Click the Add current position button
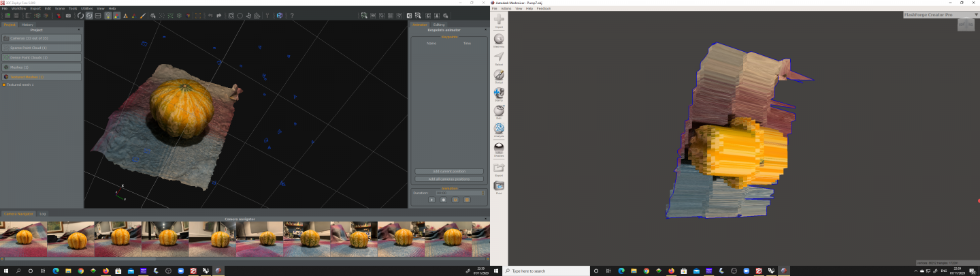Screen dimensions: 980x276 (449, 171)
